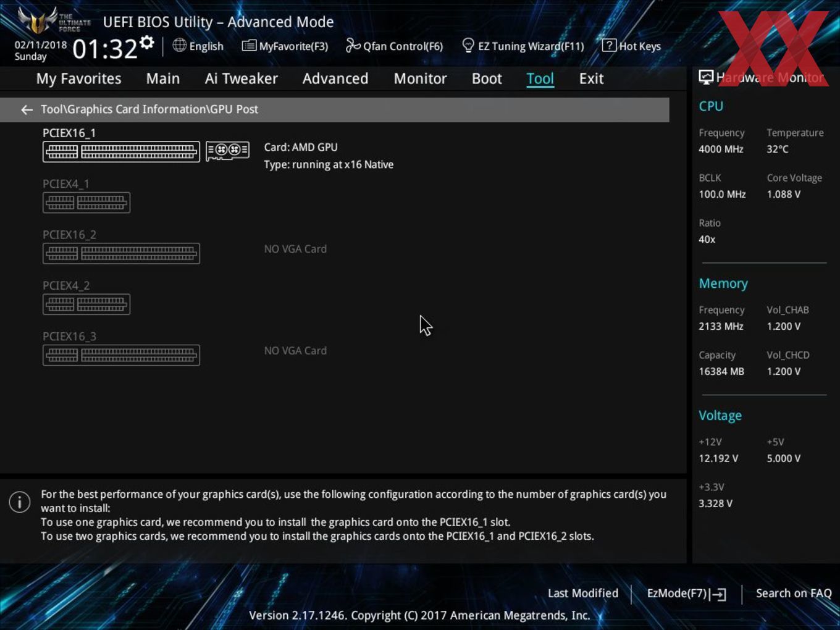This screenshot has width=840, height=630.
Task: Click the English language globe icon
Action: (179, 45)
